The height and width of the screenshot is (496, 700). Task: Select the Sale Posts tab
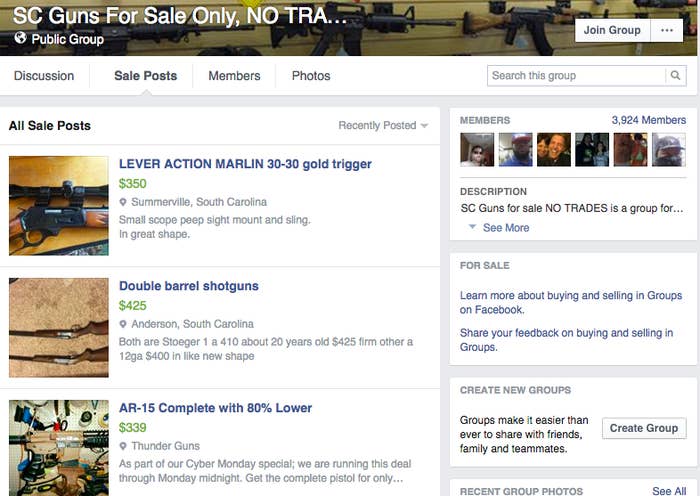pyautogui.click(x=146, y=76)
